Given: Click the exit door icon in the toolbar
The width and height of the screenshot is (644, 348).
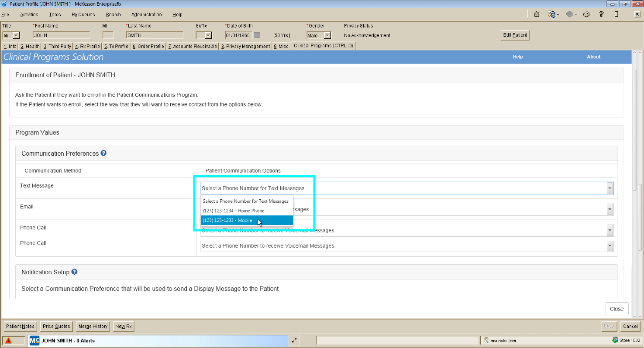Looking at the screenshot, I should [x=616, y=14].
